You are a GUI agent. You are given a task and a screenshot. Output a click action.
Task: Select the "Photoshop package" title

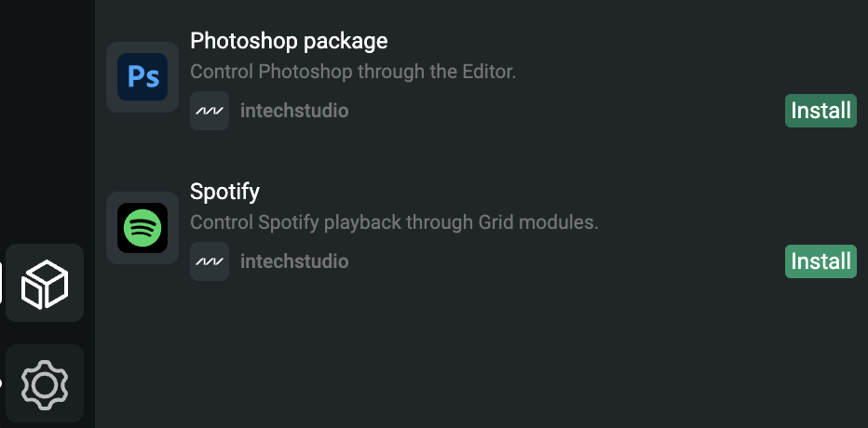tap(289, 41)
